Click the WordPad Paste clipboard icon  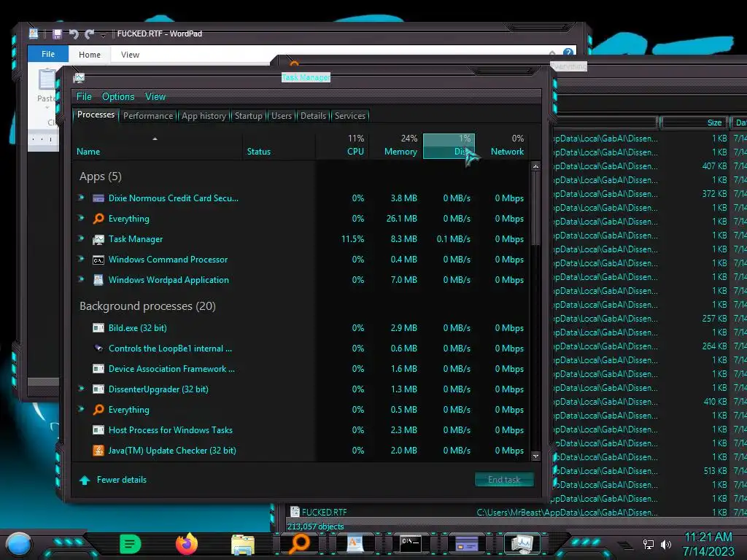[x=47, y=79]
